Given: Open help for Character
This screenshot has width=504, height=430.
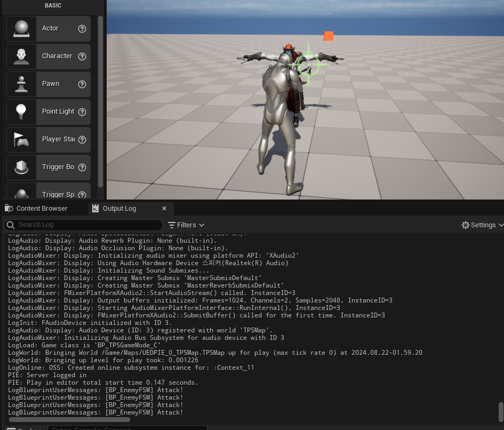Looking at the screenshot, I should click(82, 56).
